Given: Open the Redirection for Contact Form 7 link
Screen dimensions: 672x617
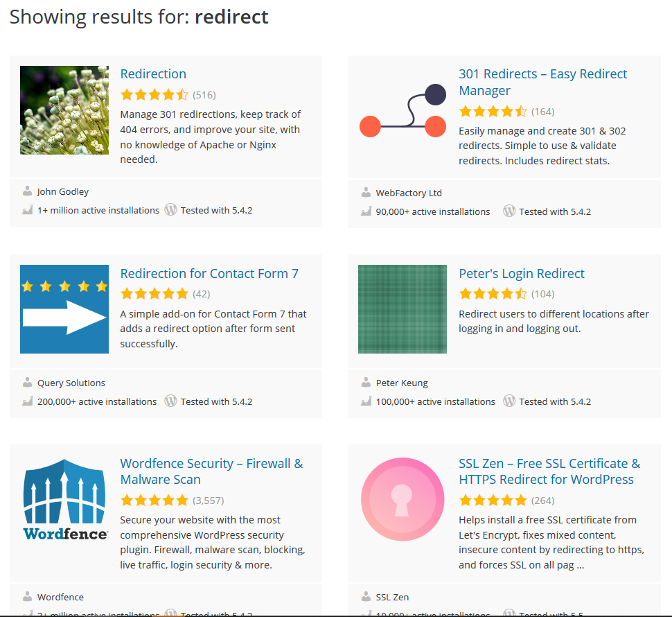Looking at the screenshot, I should [x=209, y=274].
